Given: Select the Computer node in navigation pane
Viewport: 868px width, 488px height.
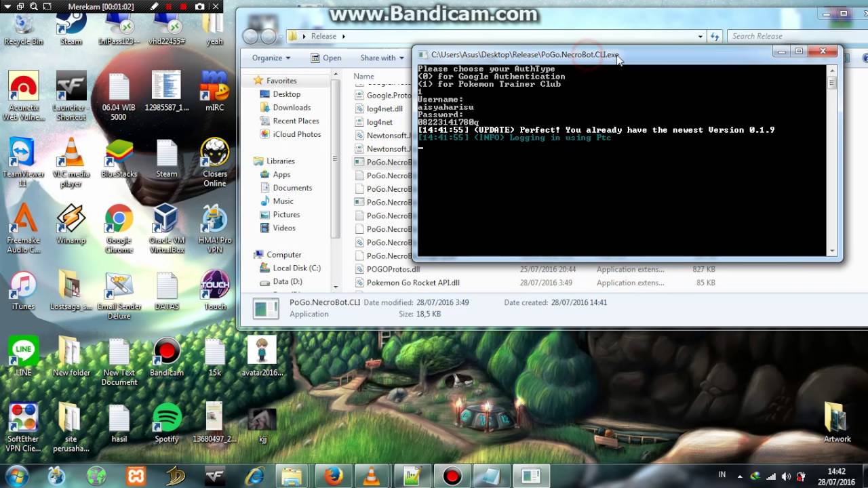Looking at the screenshot, I should point(277,254).
